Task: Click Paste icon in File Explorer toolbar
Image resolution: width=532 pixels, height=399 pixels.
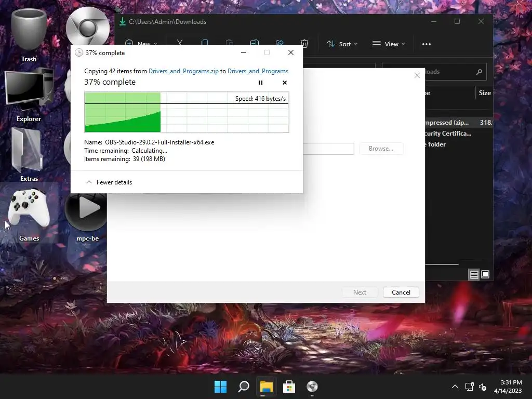Action: pos(230,43)
